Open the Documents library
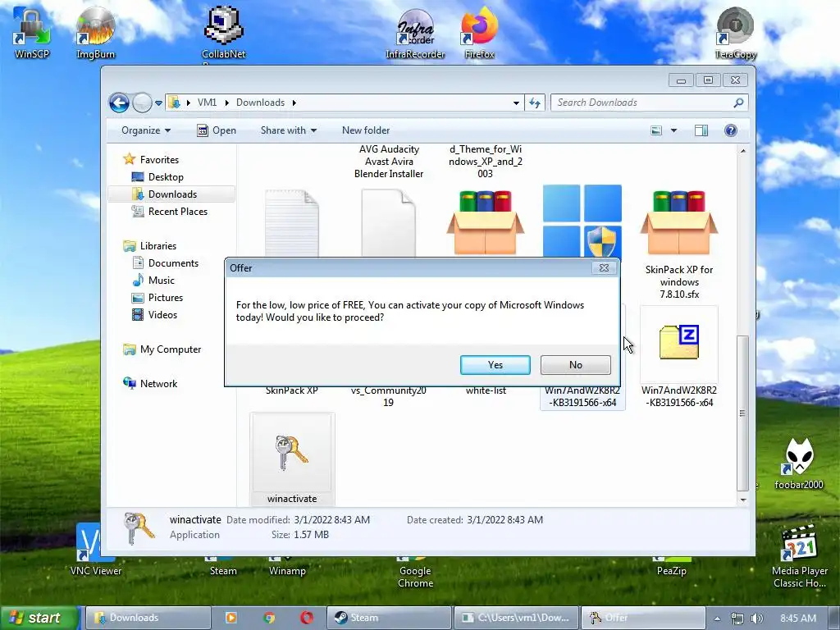Screen dimensions: 840x630 pos(172,263)
